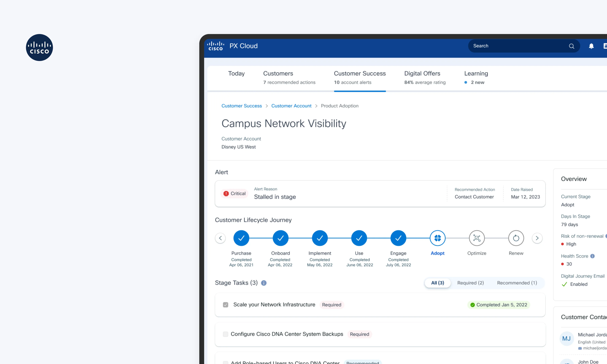Click the MJ contact avatar
The height and width of the screenshot is (364, 607).
566,339
